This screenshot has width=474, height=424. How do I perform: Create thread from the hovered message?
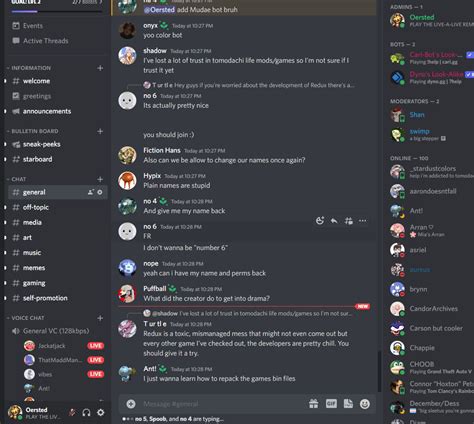tap(349, 221)
